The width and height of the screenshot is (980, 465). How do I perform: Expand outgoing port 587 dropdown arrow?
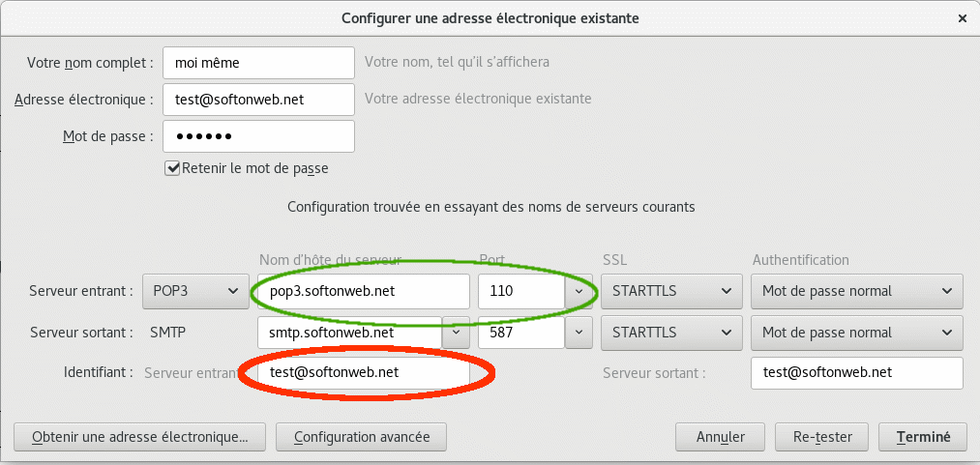point(579,333)
